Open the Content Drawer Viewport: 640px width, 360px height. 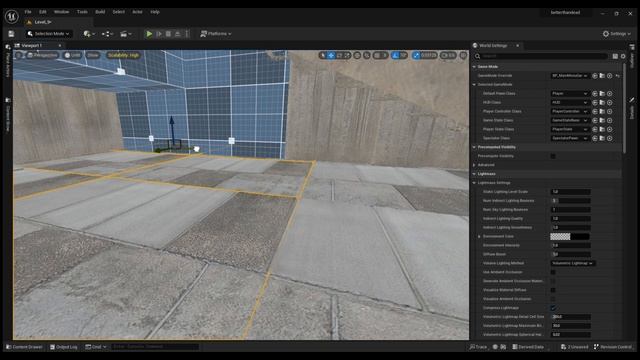pyautogui.click(x=24, y=347)
